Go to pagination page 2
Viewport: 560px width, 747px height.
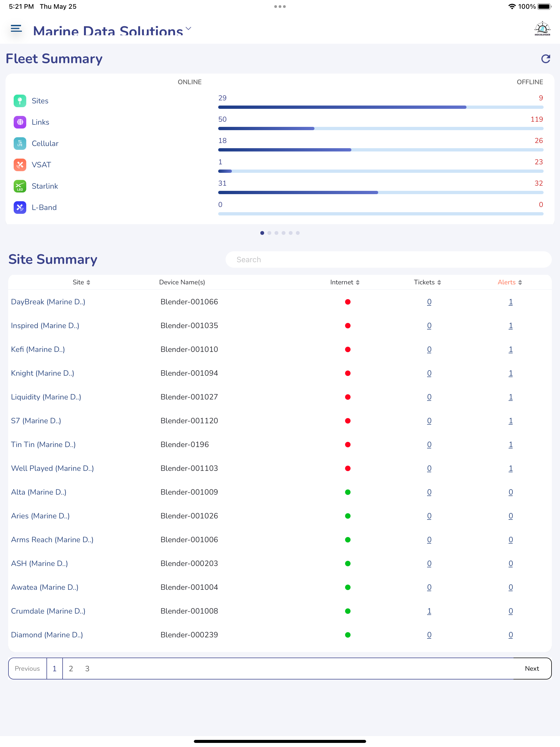(71, 668)
